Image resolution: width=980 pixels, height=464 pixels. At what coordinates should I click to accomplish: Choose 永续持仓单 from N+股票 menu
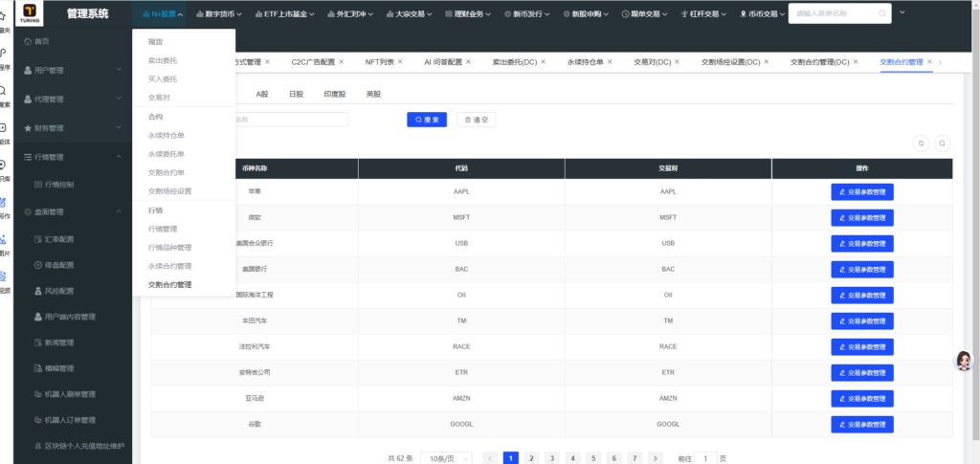(x=167, y=135)
